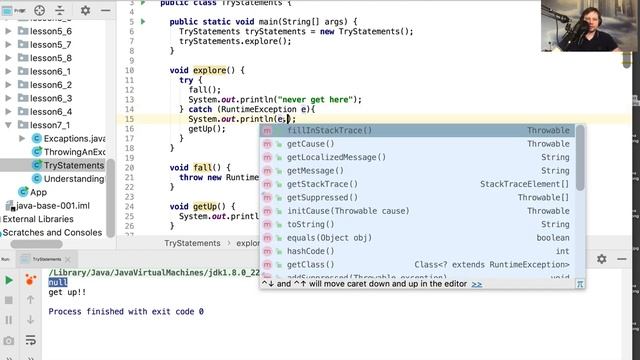Image resolution: width=640 pixels, height=360 pixels.
Task: Click the collapse all icon in project toolbar
Action: [x=60, y=10]
